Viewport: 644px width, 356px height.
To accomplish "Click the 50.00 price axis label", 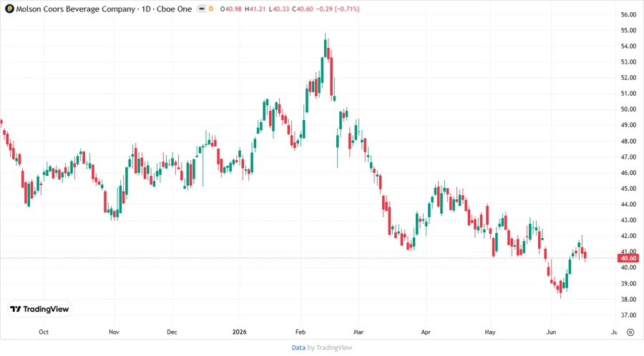I will point(628,109).
